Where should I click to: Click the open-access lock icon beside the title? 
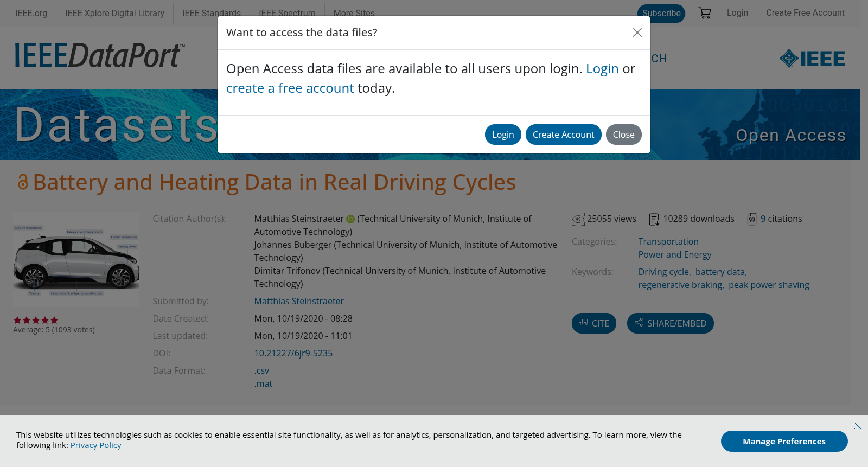(23, 182)
